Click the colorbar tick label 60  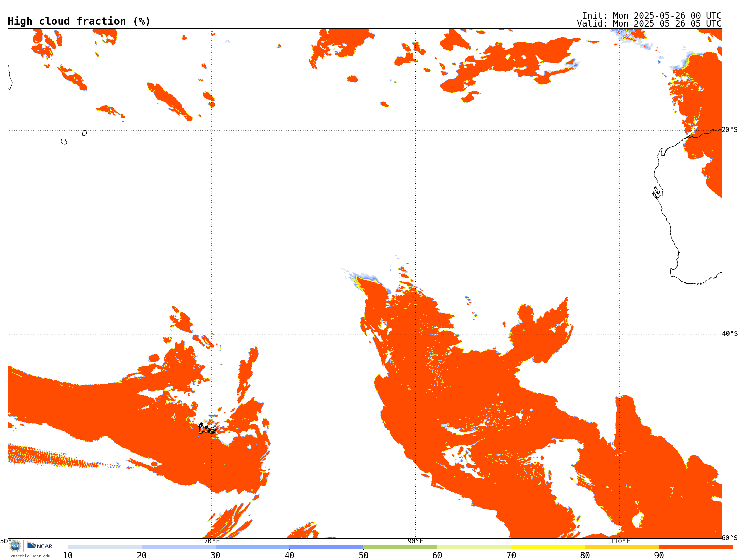[437, 556]
